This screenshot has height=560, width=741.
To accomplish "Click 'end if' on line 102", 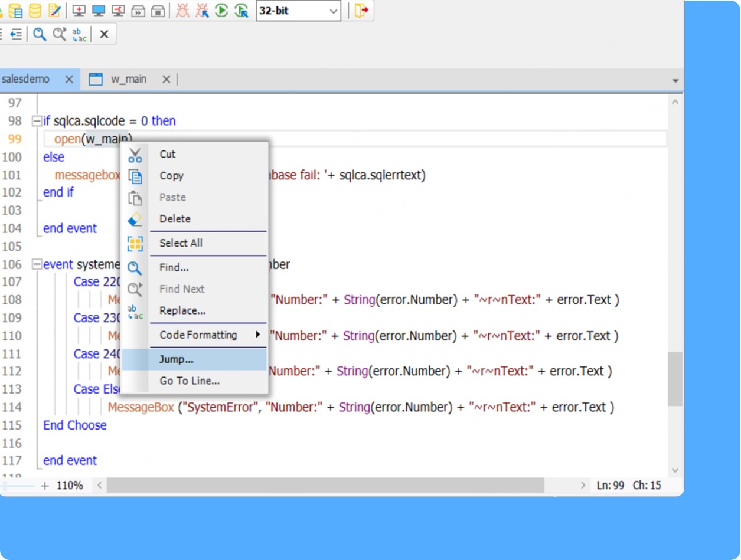I will click(58, 192).
